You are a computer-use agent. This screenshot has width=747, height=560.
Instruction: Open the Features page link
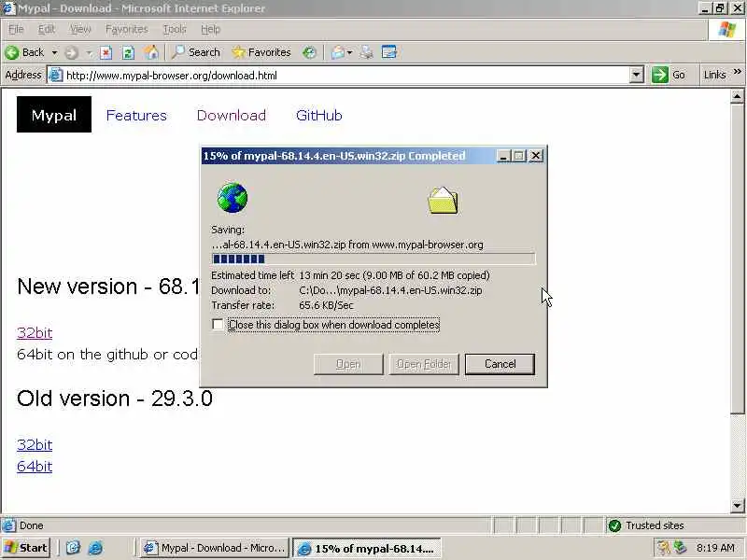136,115
